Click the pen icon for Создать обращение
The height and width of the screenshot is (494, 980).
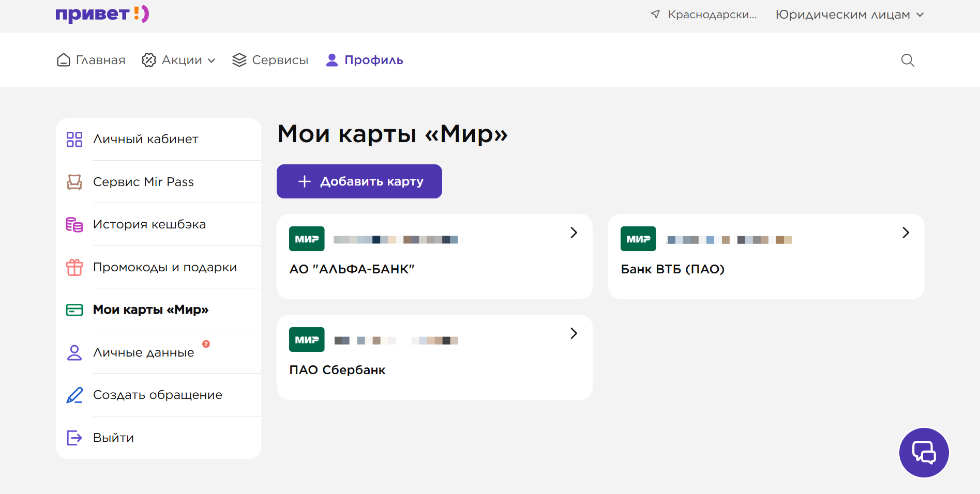(74, 395)
